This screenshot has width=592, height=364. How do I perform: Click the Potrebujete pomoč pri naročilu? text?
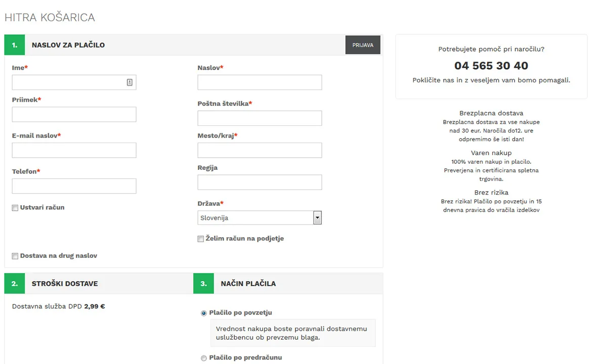[x=491, y=49]
